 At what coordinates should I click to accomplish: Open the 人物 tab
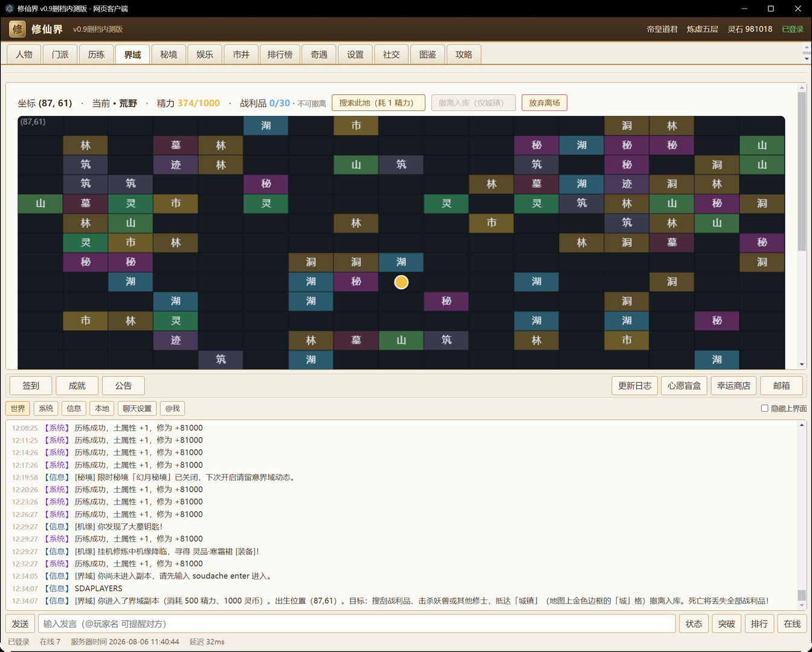(24, 54)
